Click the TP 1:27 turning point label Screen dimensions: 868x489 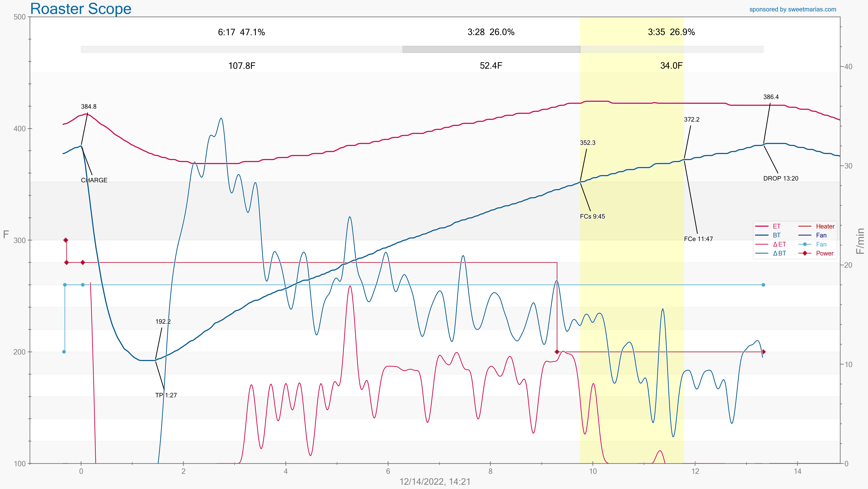[166, 395]
